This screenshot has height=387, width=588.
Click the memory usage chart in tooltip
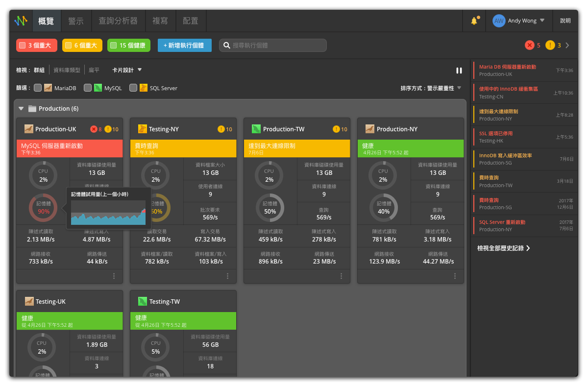pyautogui.click(x=109, y=212)
